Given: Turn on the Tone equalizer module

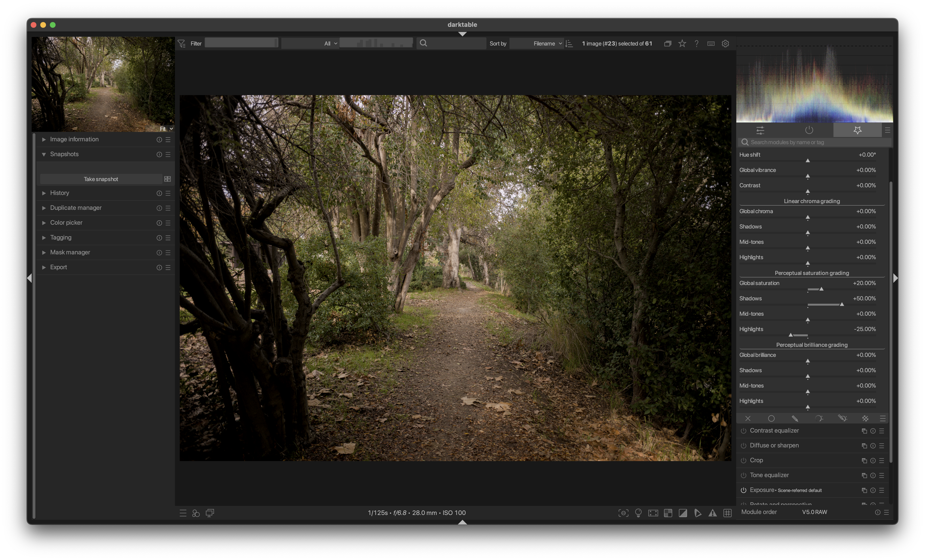Looking at the screenshot, I should tap(743, 475).
